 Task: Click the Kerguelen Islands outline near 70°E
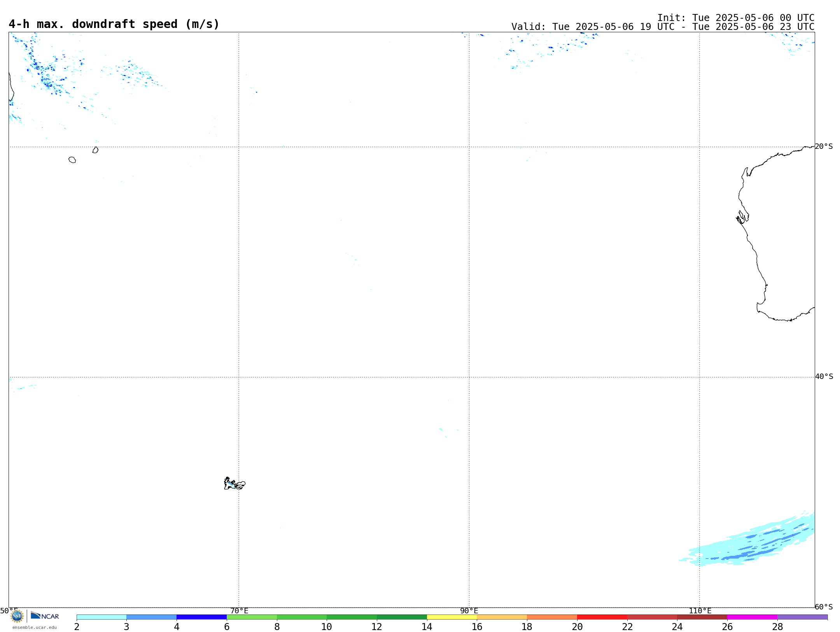(x=234, y=484)
